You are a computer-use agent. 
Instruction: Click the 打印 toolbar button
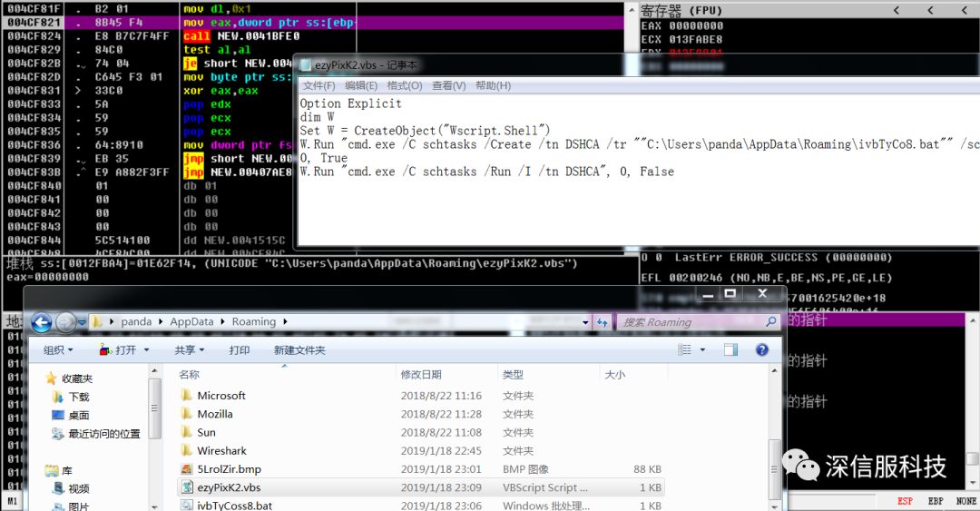pyautogui.click(x=240, y=349)
